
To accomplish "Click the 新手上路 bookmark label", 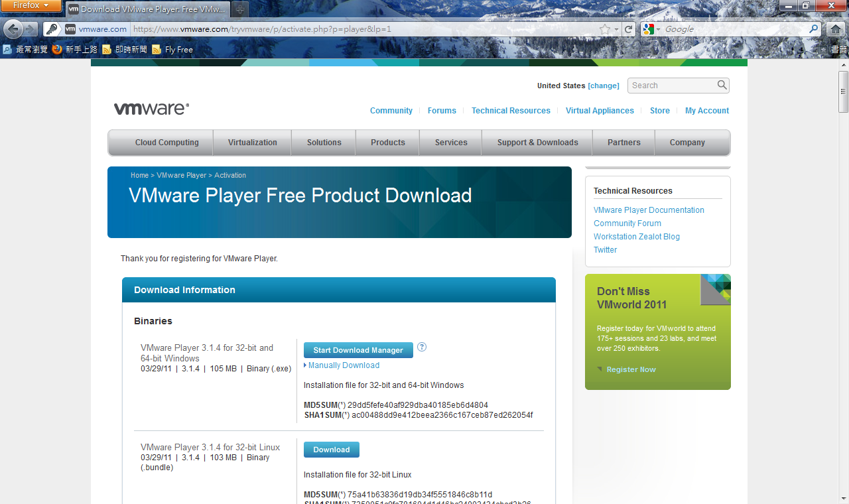I will (x=82, y=49).
